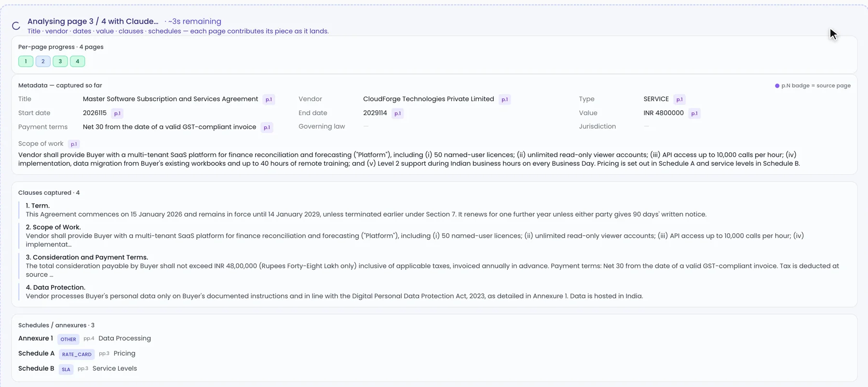The image size is (868, 387).
Task: Click '3. Consideration and Payment Terms.' heading
Action: (87, 257)
